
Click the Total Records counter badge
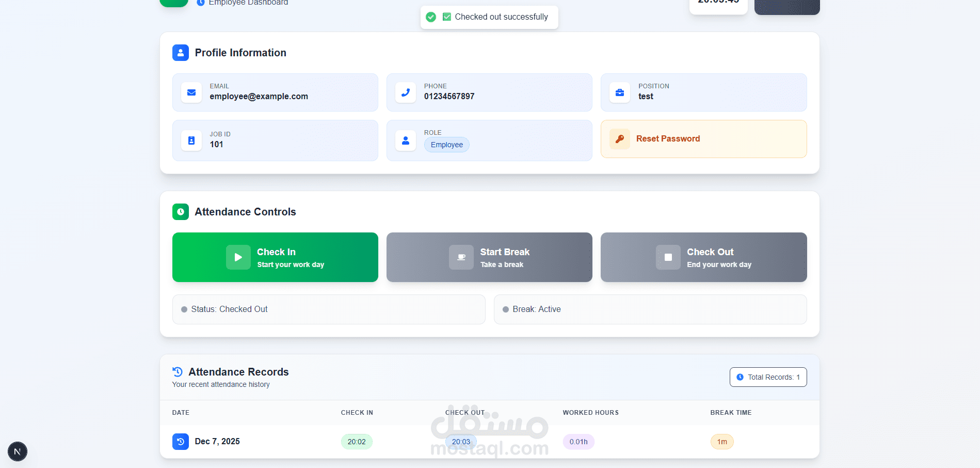pyautogui.click(x=768, y=377)
